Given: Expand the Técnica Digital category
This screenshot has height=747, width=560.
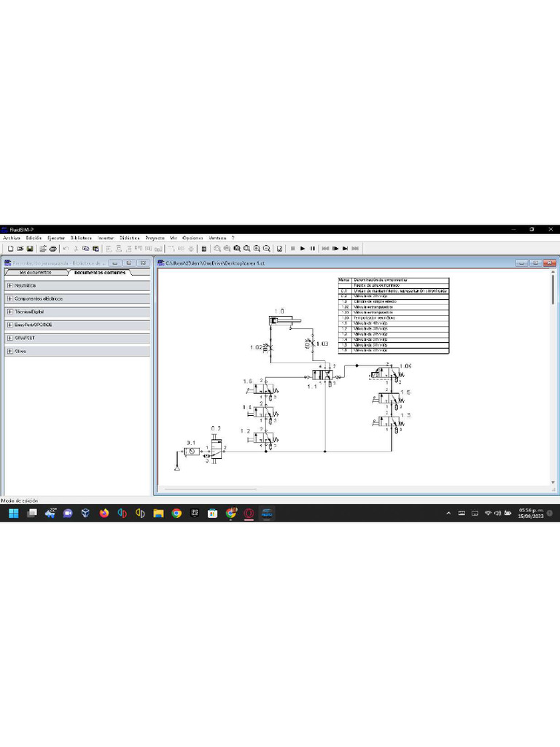Looking at the screenshot, I should (9, 311).
